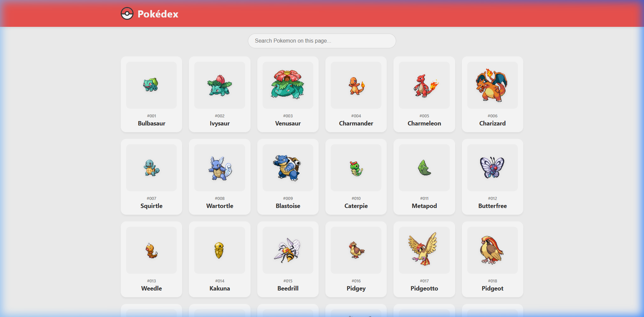Click the #015 number text
This screenshot has width=644, height=317.
click(288, 281)
